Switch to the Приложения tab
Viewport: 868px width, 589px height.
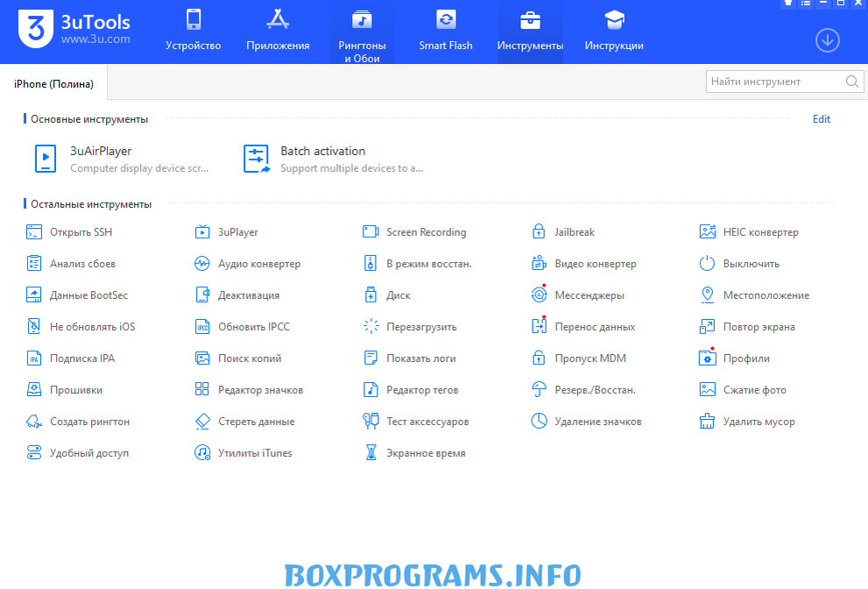pos(278,31)
